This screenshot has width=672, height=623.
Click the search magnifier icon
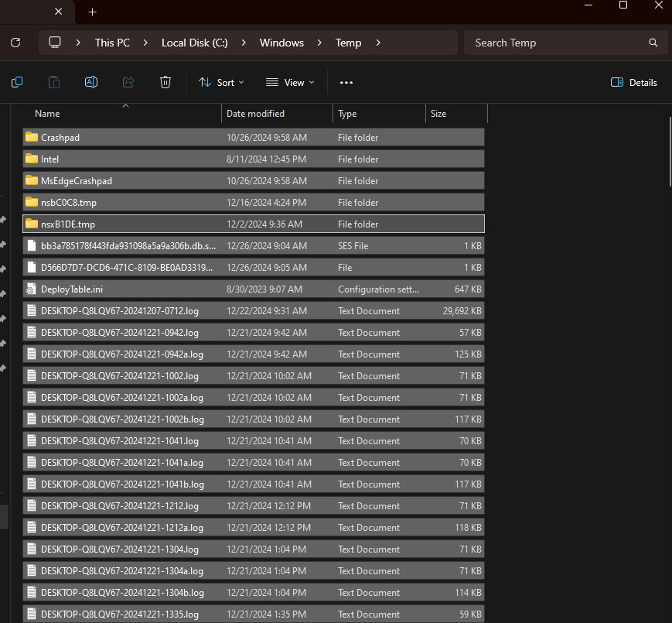click(x=653, y=43)
